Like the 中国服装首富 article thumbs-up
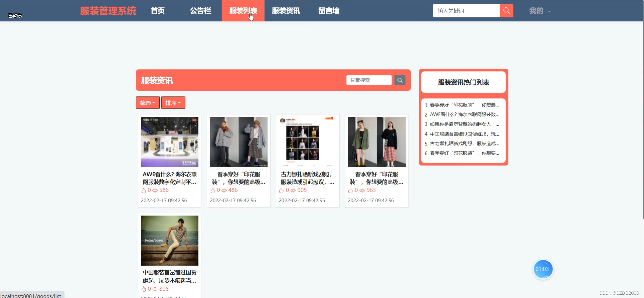644x298 pixels. (144, 289)
